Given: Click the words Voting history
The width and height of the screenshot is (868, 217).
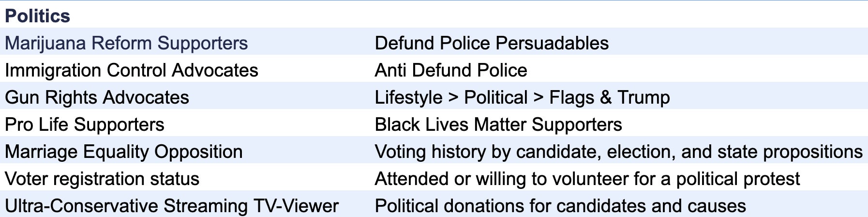Looking at the screenshot, I should [x=430, y=152].
